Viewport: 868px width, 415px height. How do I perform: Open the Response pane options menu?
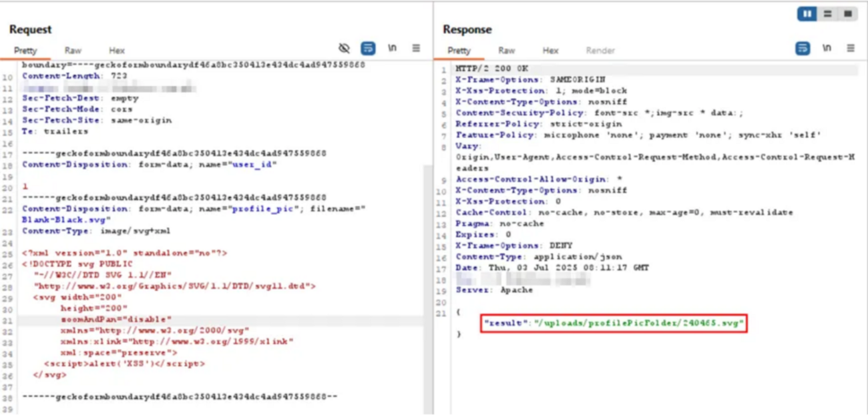(851, 48)
